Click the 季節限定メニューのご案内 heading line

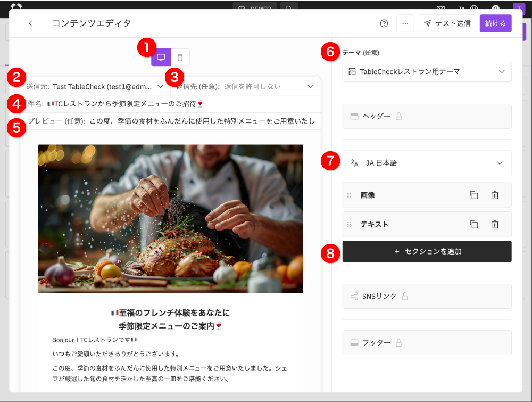point(170,326)
